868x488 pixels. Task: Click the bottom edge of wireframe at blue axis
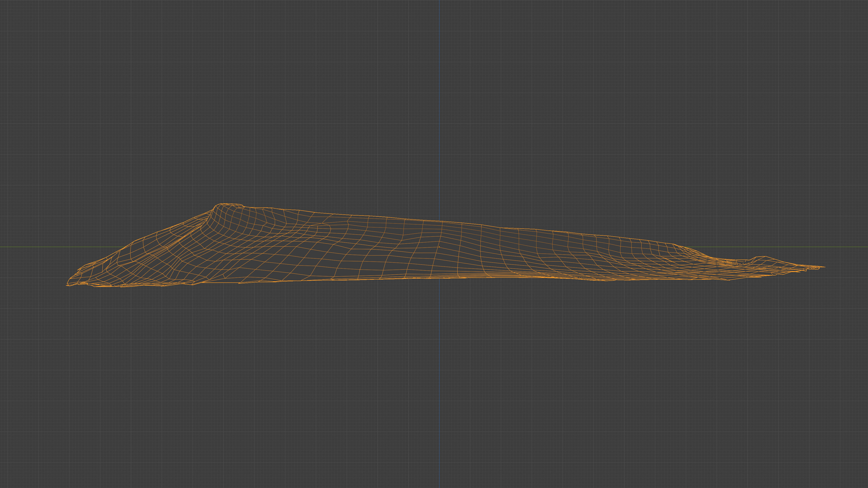(x=439, y=278)
